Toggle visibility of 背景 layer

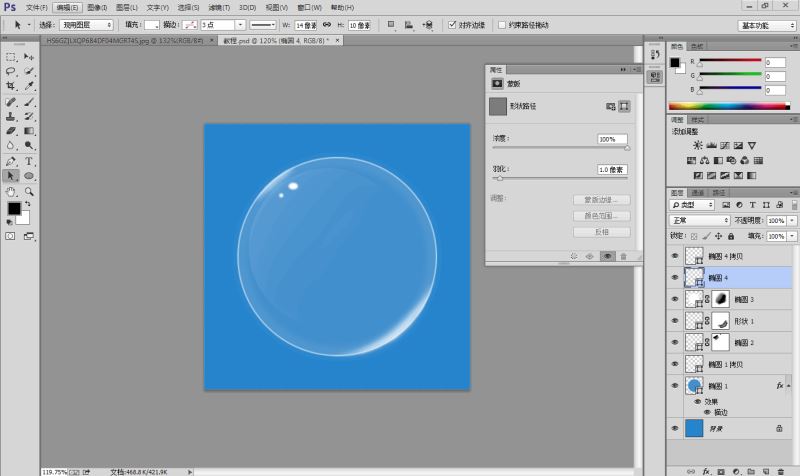pyautogui.click(x=674, y=428)
